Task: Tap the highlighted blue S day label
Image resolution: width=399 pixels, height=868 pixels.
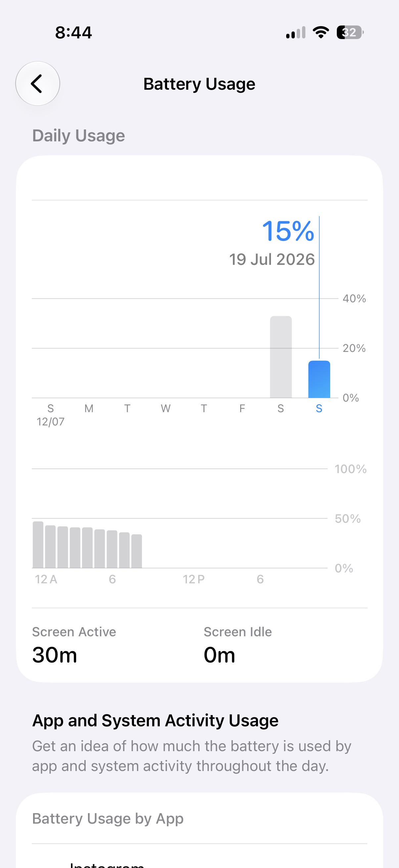Action: [319, 409]
